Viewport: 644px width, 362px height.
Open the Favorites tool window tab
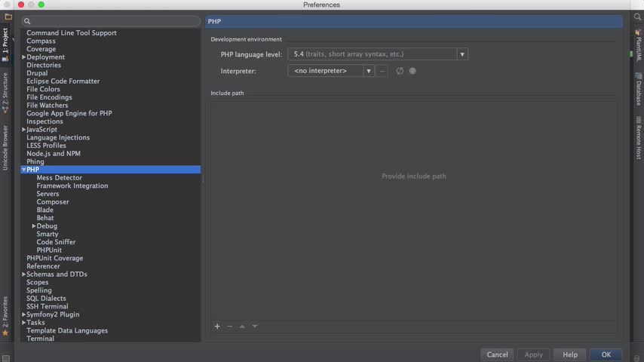pos(5,315)
